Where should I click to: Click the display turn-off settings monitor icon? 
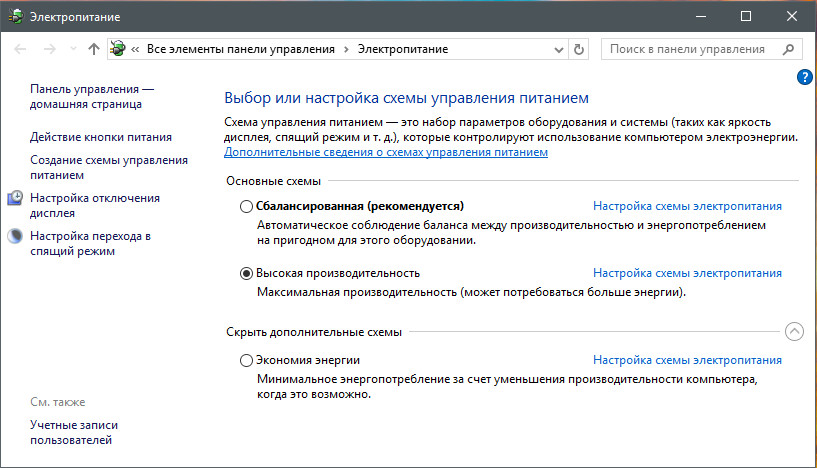(16, 199)
